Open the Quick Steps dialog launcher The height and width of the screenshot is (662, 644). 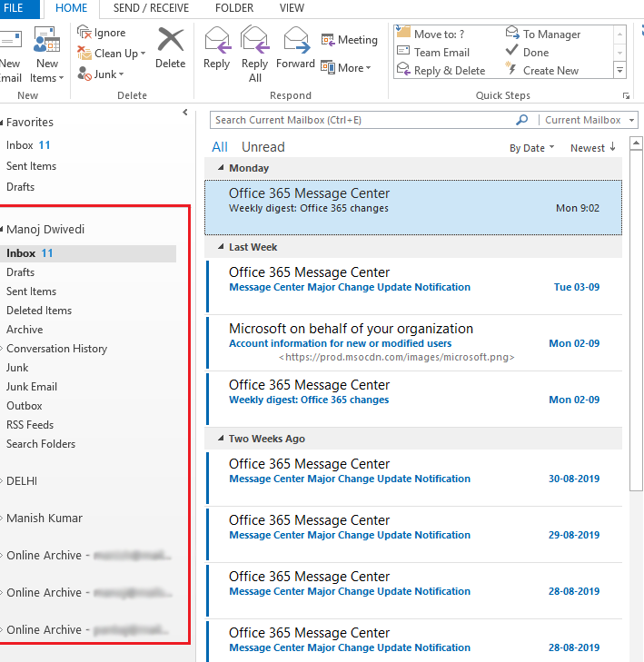626,96
